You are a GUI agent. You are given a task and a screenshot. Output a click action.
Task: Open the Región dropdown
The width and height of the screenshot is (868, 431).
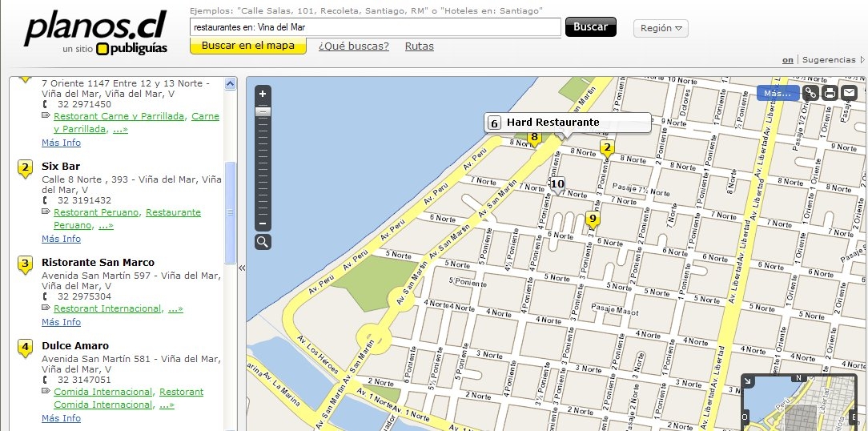point(661,28)
